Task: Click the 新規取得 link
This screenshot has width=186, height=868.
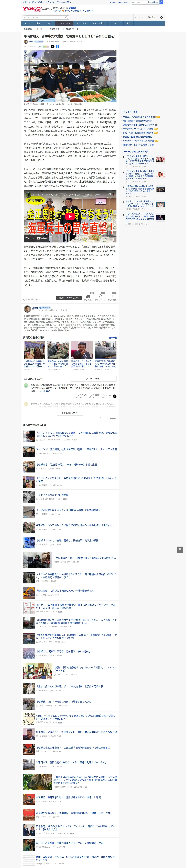Action: [72, 8]
